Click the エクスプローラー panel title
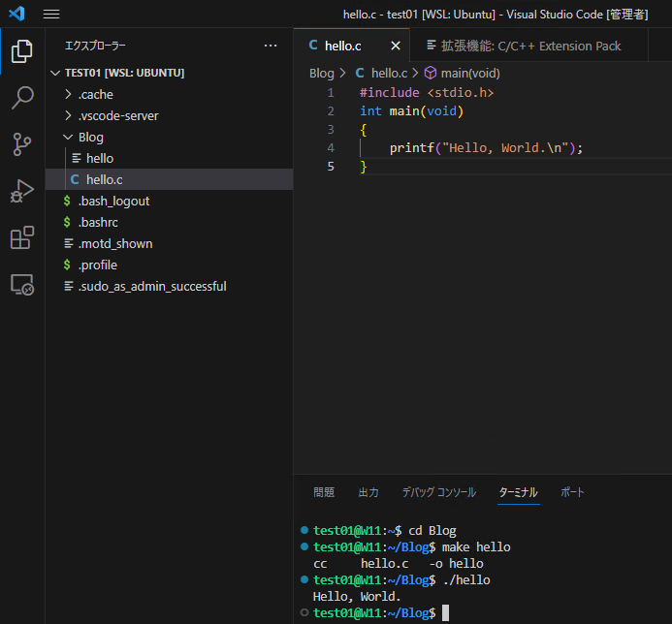The image size is (672, 624). tap(95, 46)
